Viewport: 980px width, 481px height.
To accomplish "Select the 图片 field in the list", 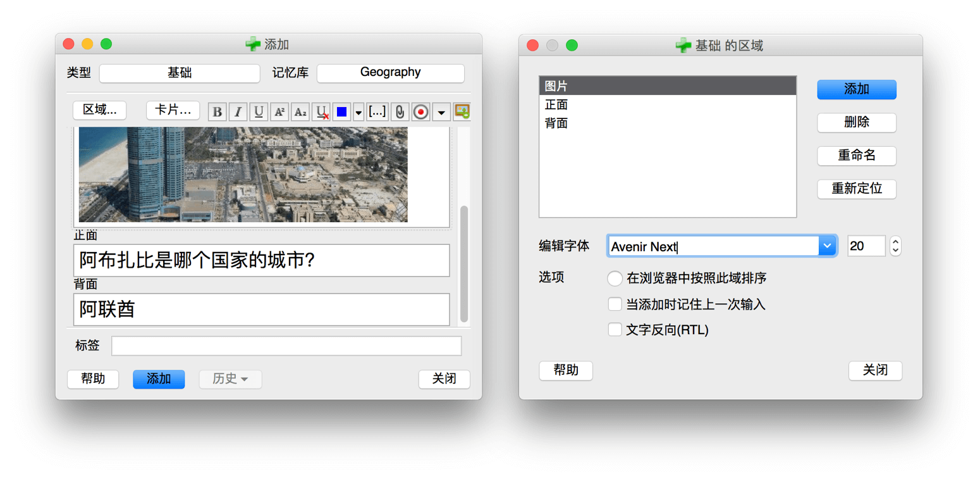I will tap(668, 86).
